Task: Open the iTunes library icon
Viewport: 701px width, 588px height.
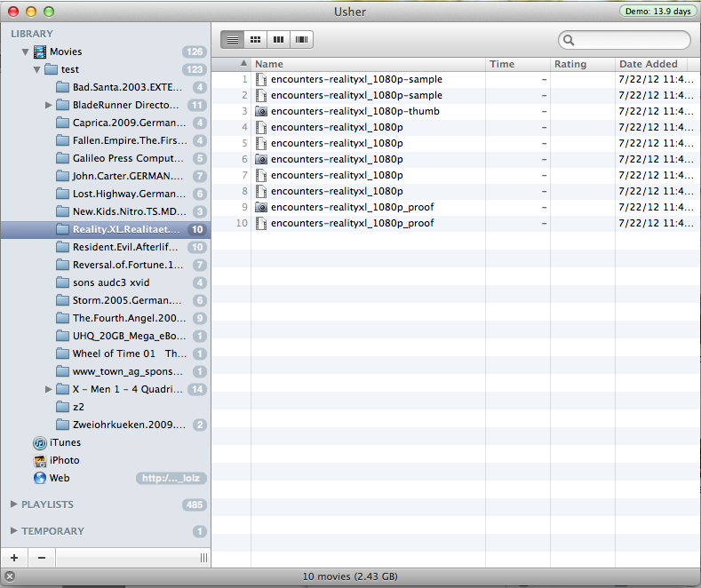Action: click(x=40, y=443)
